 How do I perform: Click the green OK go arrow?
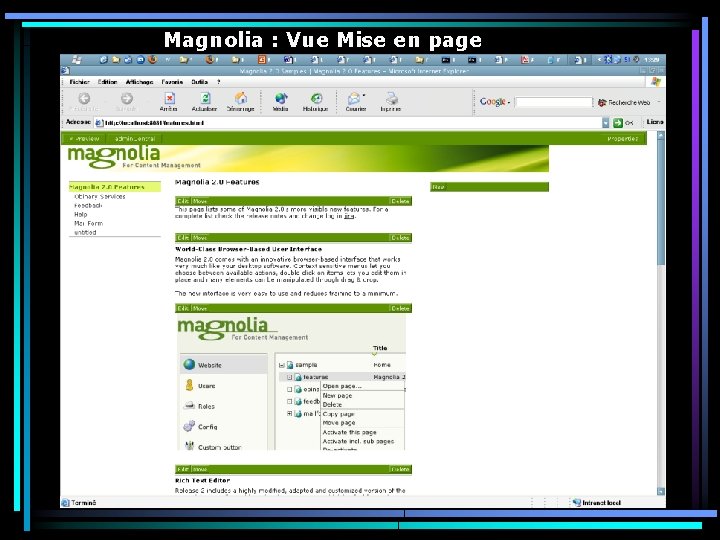(618, 123)
